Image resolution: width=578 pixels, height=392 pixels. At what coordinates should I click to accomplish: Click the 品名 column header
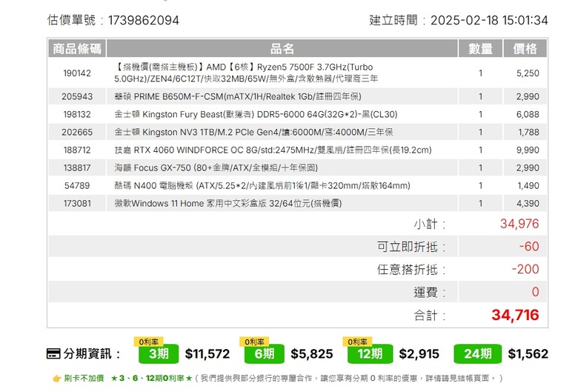282,48
